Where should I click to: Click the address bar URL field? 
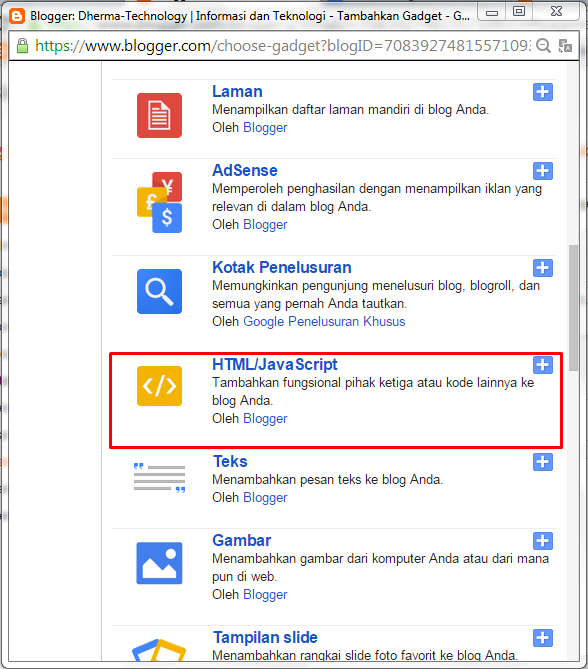tap(282, 46)
